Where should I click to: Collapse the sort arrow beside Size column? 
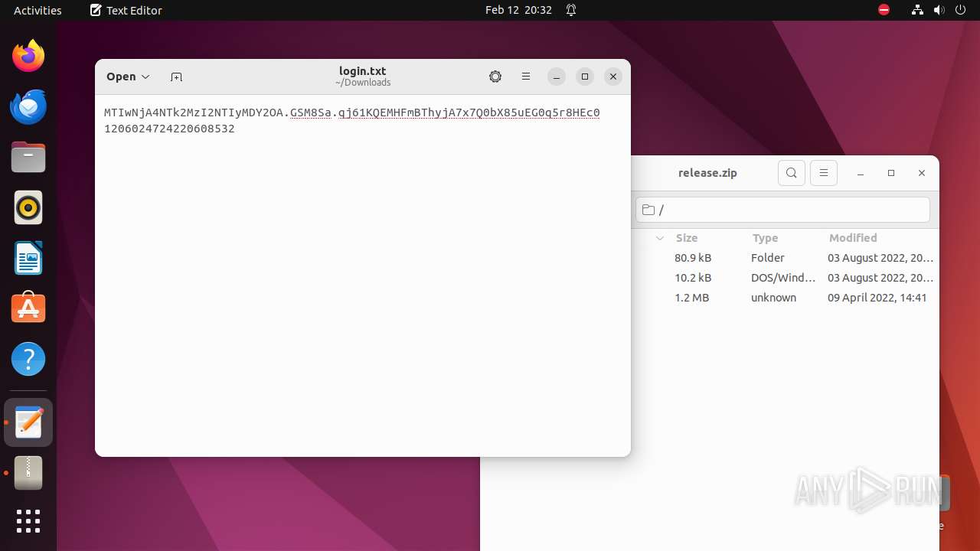659,238
